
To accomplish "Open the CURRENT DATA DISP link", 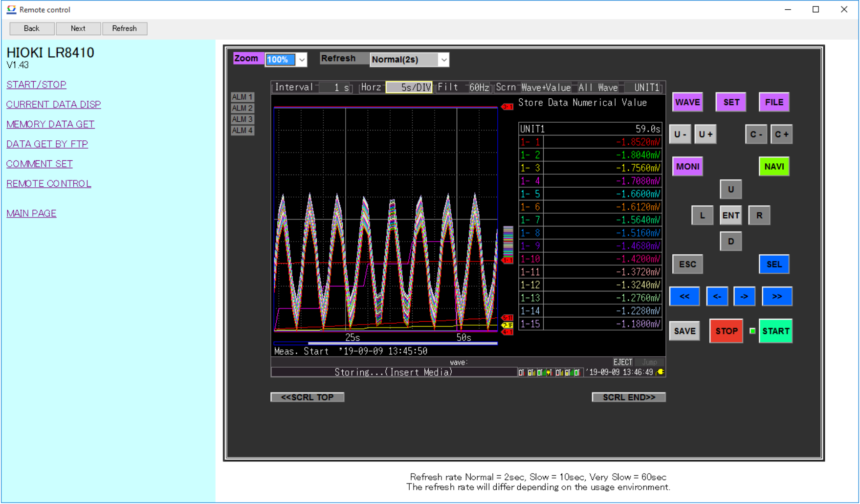I will coord(54,105).
